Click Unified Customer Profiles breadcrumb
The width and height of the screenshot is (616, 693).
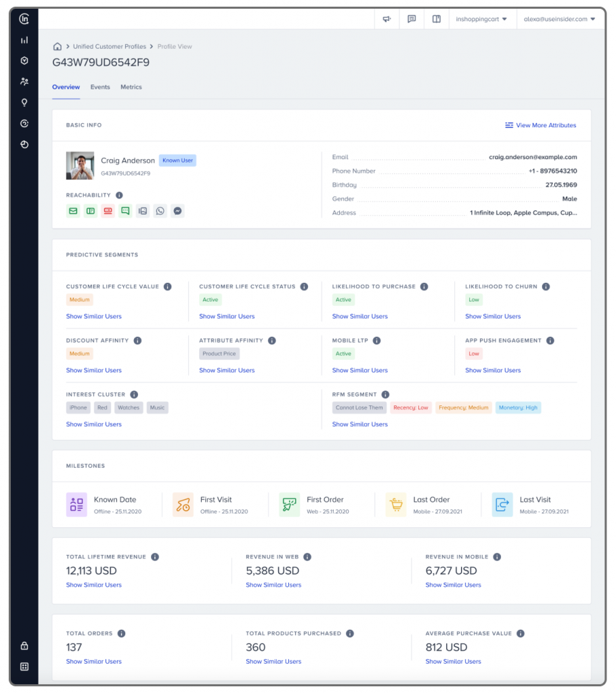[110, 47]
